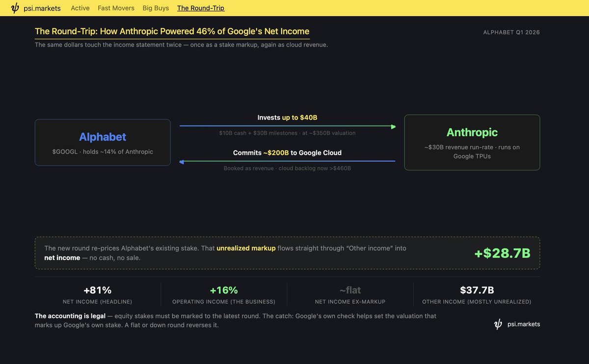The image size is (589, 364).
Task: Click the ALPHABET Q1 2026 label
Action: point(511,32)
